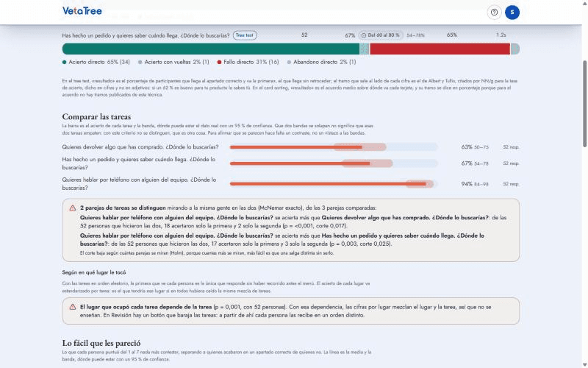Click the "Quieres devolver algo que has comprado" row label
588x368 pixels.
140,146
